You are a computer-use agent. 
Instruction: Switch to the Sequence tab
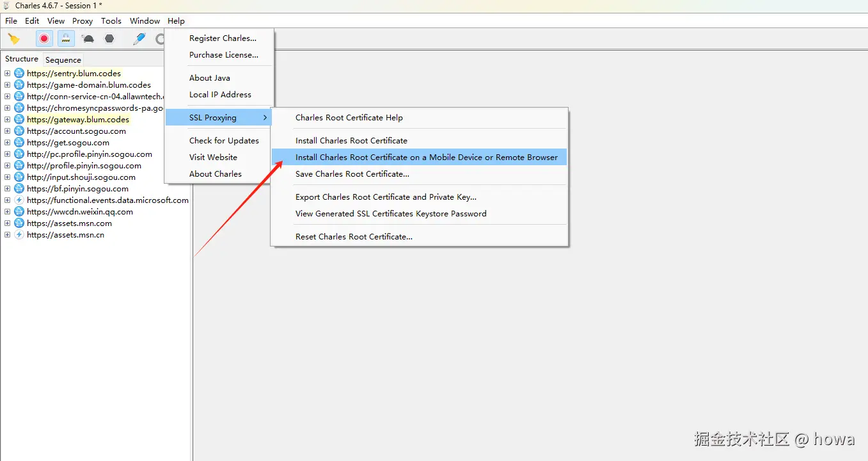click(63, 60)
